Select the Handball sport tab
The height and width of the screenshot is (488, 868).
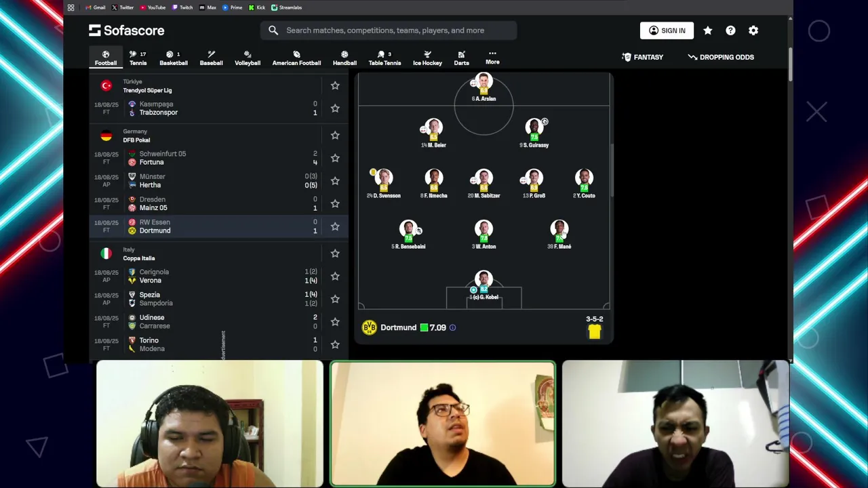344,58
